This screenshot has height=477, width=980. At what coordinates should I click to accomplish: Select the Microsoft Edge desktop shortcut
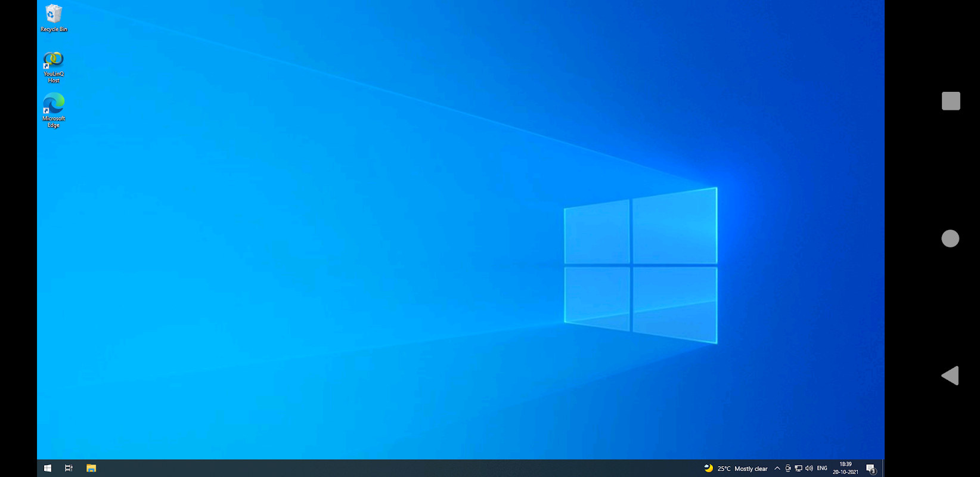(x=54, y=110)
